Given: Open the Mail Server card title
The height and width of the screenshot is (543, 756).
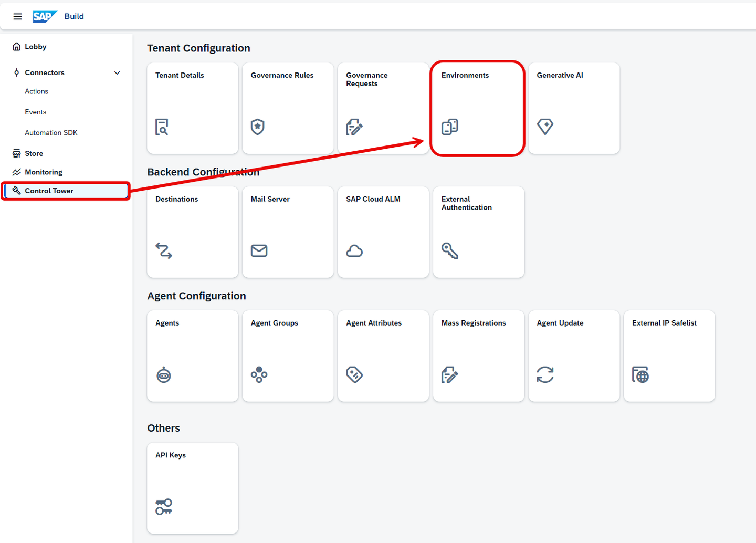Looking at the screenshot, I should point(270,199).
